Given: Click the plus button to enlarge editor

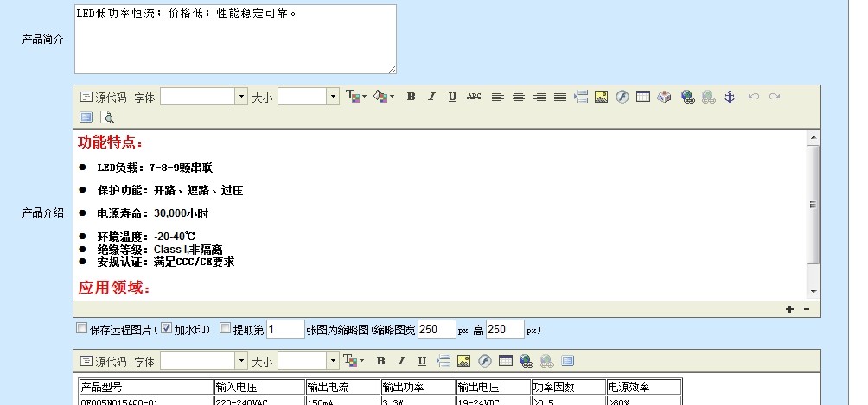Looking at the screenshot, I should coord(789,309).
